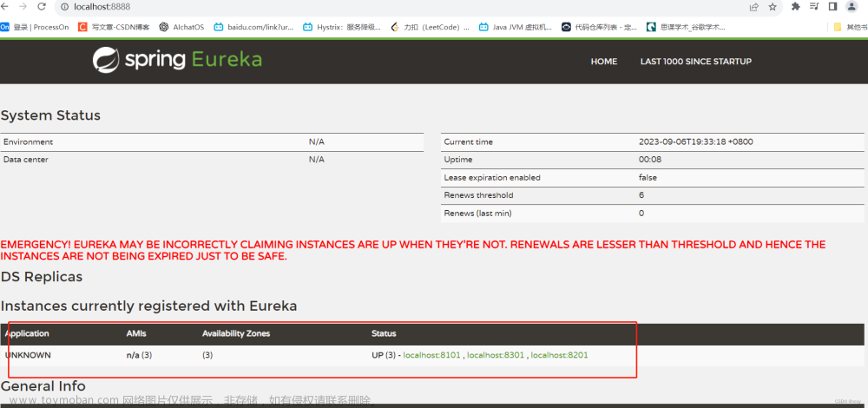Click the System Status heading
The height and width of the screenshot is (408, 868).
50,115
